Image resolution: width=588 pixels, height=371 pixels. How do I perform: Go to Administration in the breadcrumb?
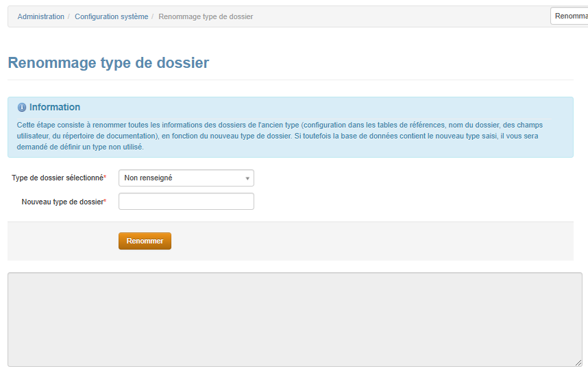(x=41, y=16)
